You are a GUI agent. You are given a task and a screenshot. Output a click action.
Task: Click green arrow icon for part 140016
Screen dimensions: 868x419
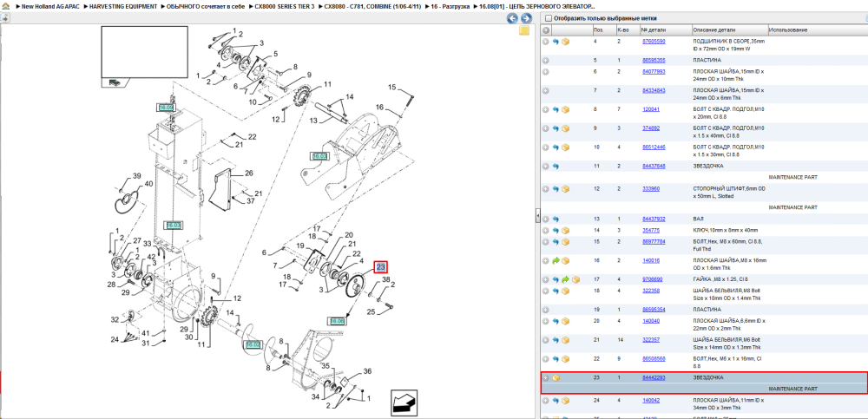pyautogui.click(x=556, y=261)
